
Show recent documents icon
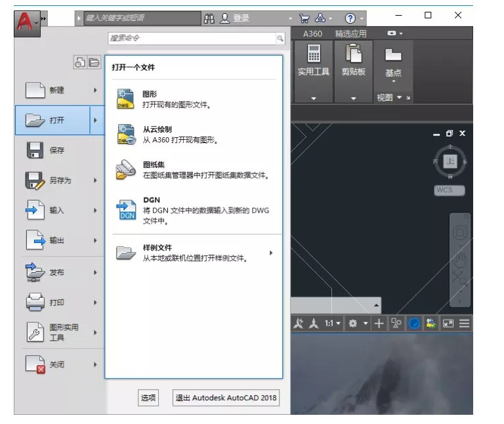coord(80,62)
